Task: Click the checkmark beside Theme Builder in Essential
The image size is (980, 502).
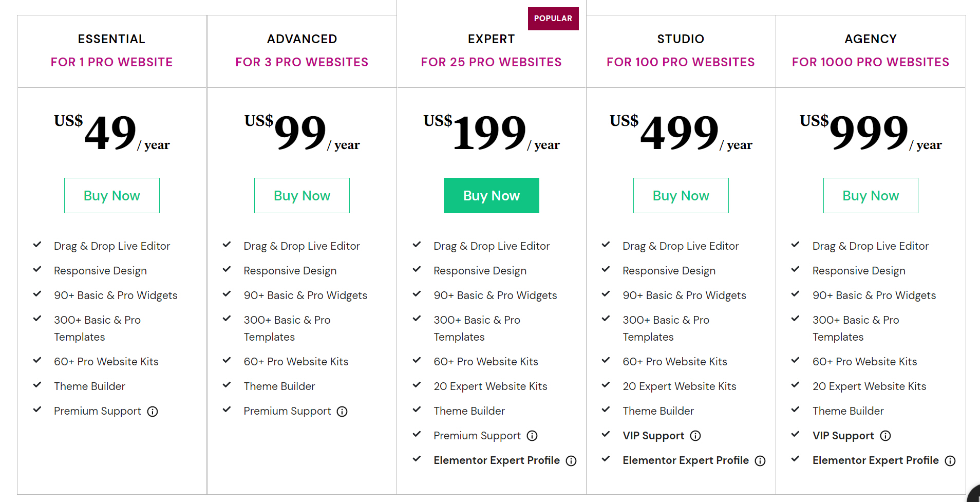Action: click(37, 385)
